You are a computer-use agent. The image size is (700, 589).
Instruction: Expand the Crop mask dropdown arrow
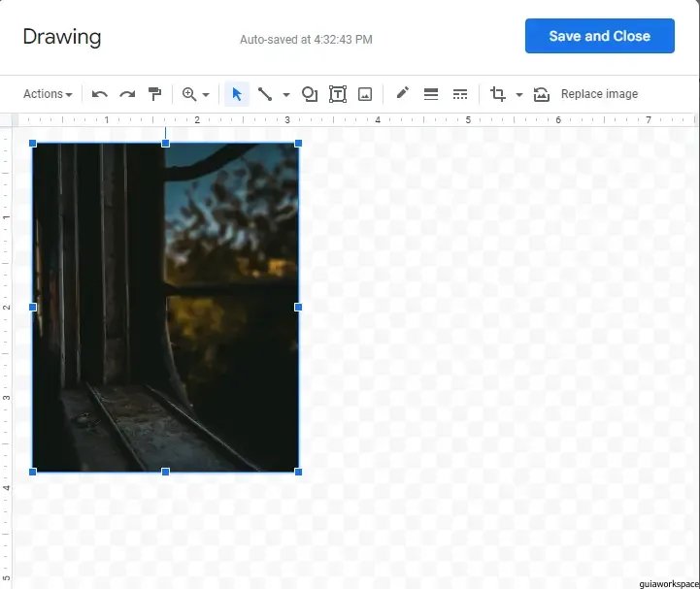(519, 94)
